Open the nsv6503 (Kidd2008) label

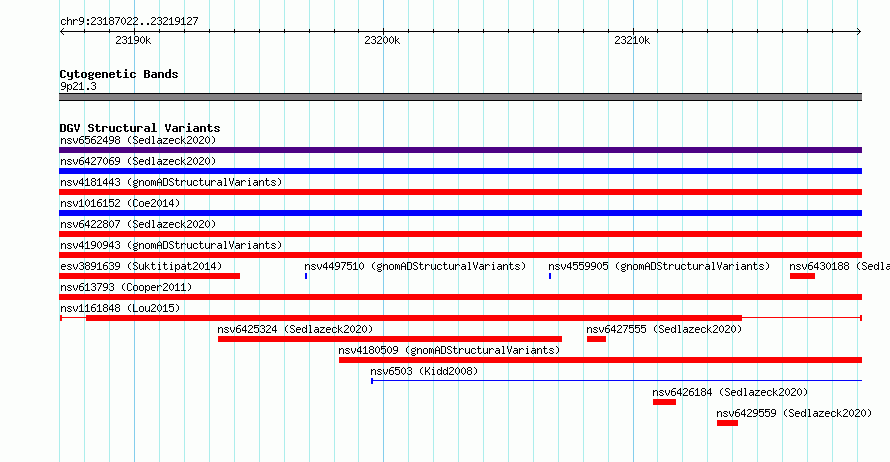point(424,371)
